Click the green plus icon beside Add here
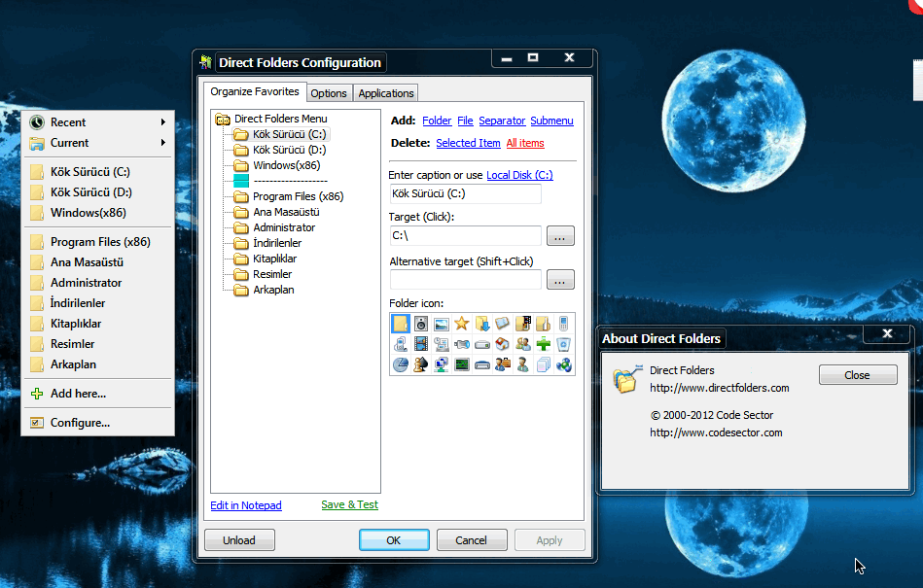The image size is (923, 588). 37,394
